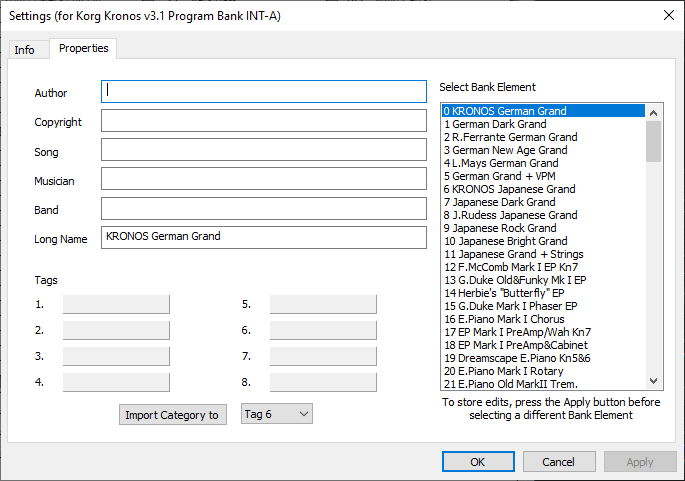Click the Long Name field
This screenshot has width=685, height=481.
coord(264,237)
